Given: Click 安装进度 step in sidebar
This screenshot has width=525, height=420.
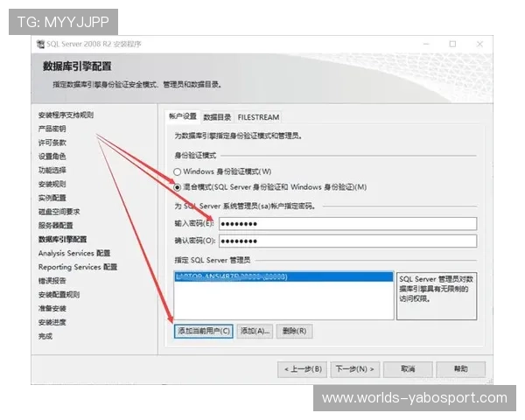Looking at the screenshot, I should click(x=52, y=322).
